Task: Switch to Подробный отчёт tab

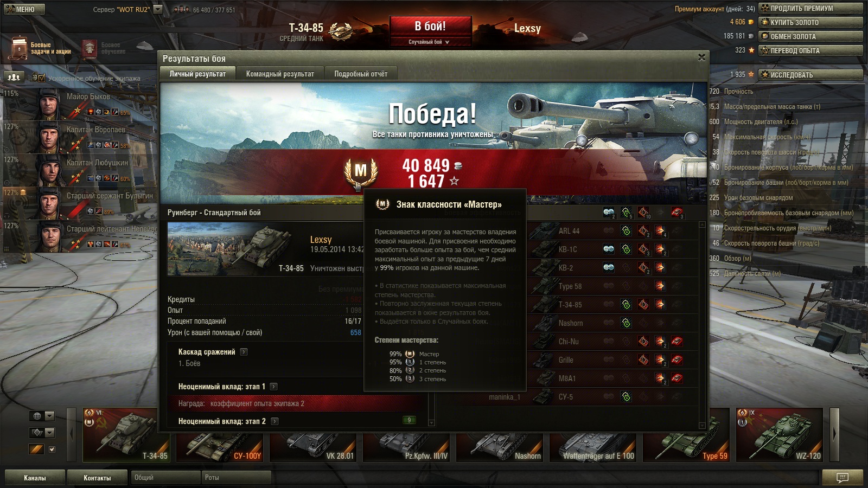Action: point(361,74)
